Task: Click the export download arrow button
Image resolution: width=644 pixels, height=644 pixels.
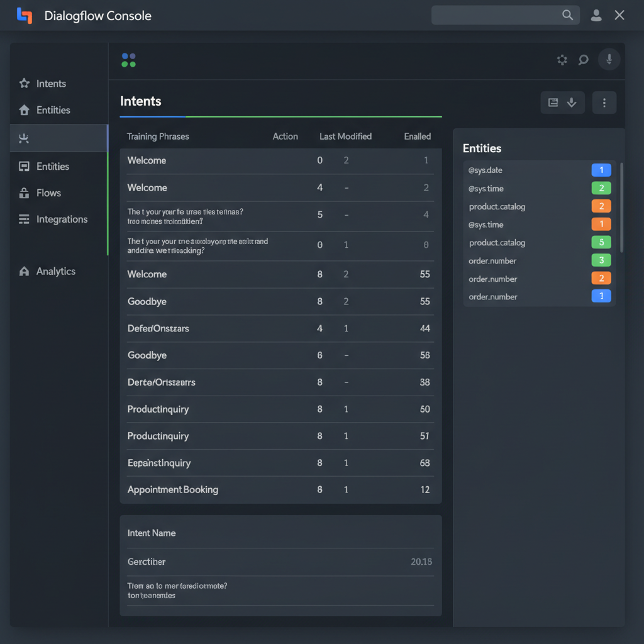Action: click(572, 103)
